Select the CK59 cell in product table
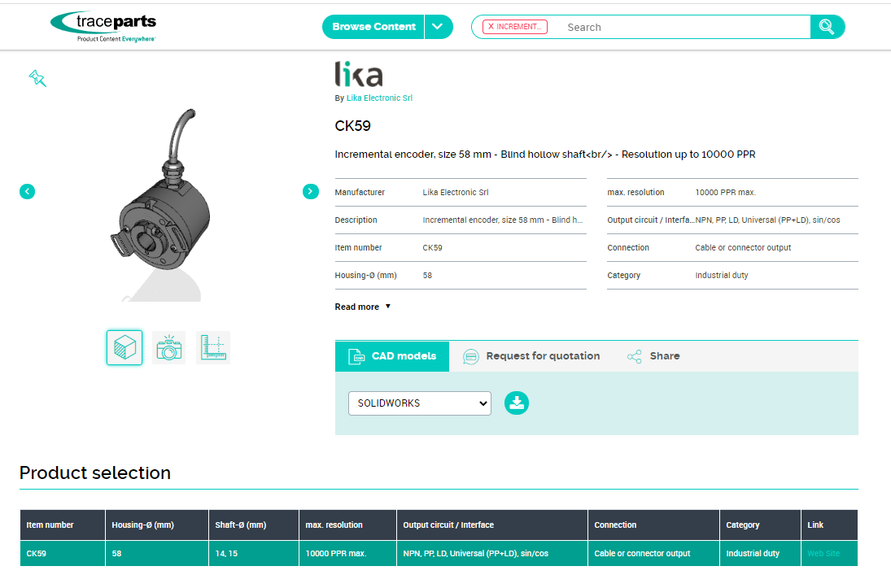The height and width of the screenshot is (588, 891). tap(63, 553)
